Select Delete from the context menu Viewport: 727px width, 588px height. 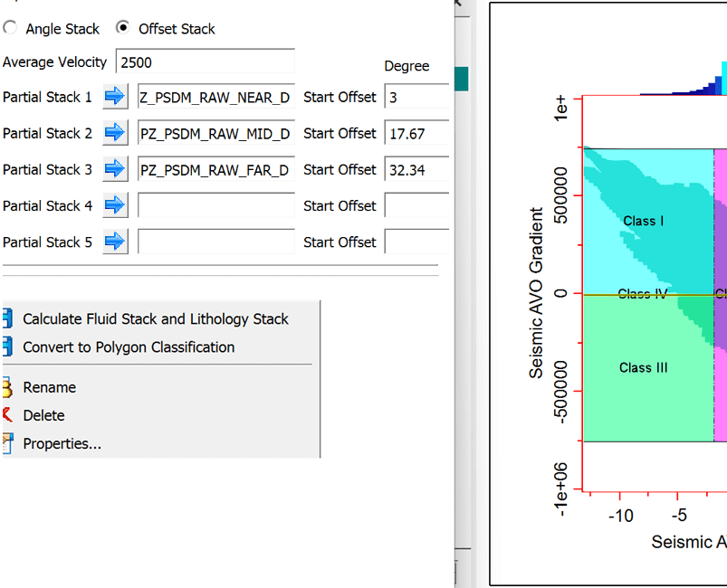[x=43, y=415]
